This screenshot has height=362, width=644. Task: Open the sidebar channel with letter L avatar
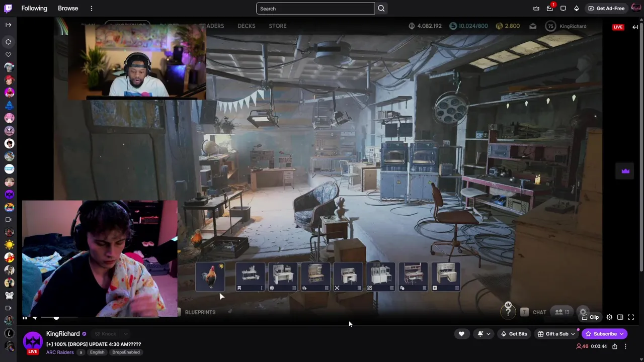[x=9, y=333]
